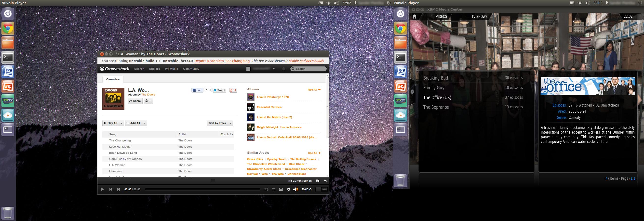Screen dimensions: 644x221
Task: Click the save queue icon beside No Current Songs
Action: [318, 181]
